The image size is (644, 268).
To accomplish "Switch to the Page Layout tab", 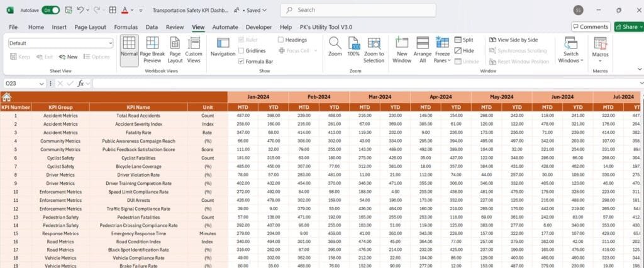I will [x=90, y=27].
